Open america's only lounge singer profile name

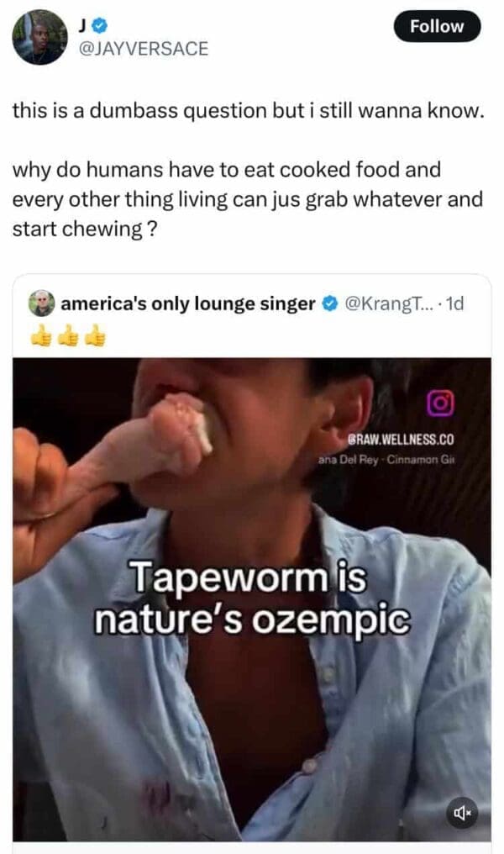click(x=188, y=303)
